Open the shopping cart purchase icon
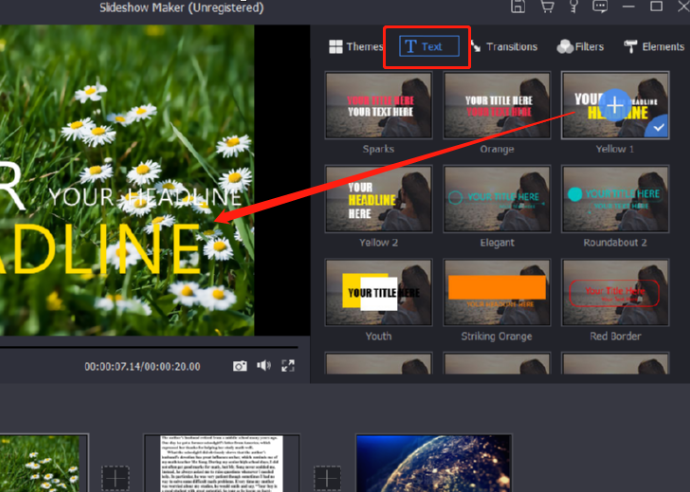Viewport: 690px width, 492px height. pos(547,6)
